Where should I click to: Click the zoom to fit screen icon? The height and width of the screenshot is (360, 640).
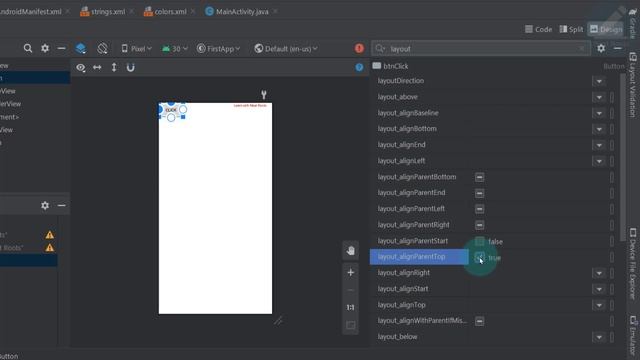(351, 326)
